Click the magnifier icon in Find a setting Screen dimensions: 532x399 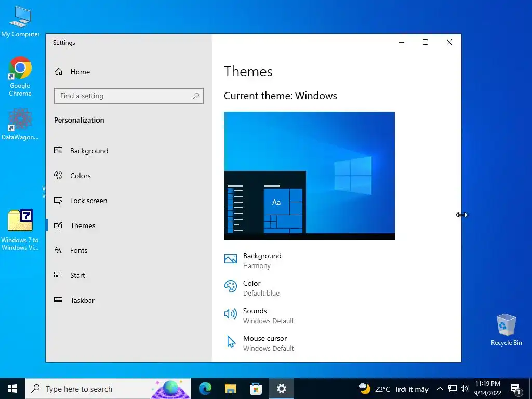tap(196, 96)
